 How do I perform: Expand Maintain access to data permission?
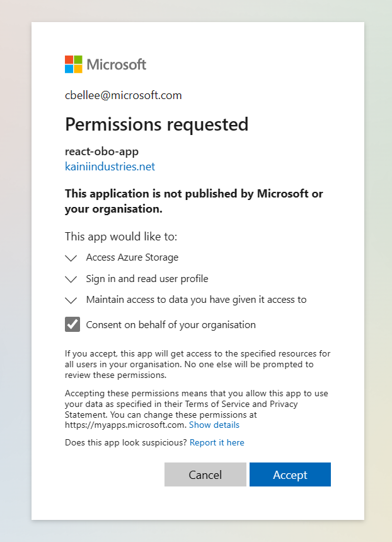pos(71,300)
